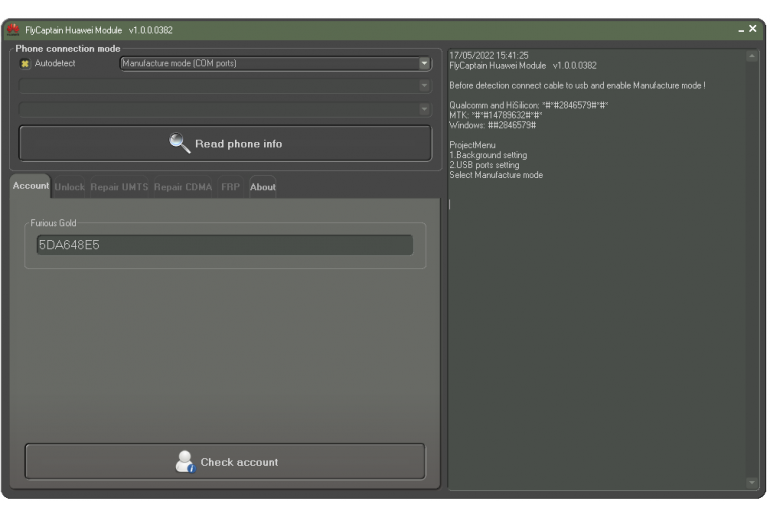The width and height of the screenshot is (770, 518).
Task: Click the magnifier icon on Read phone info
Action: pyautogui.click(x=179, y=143)
